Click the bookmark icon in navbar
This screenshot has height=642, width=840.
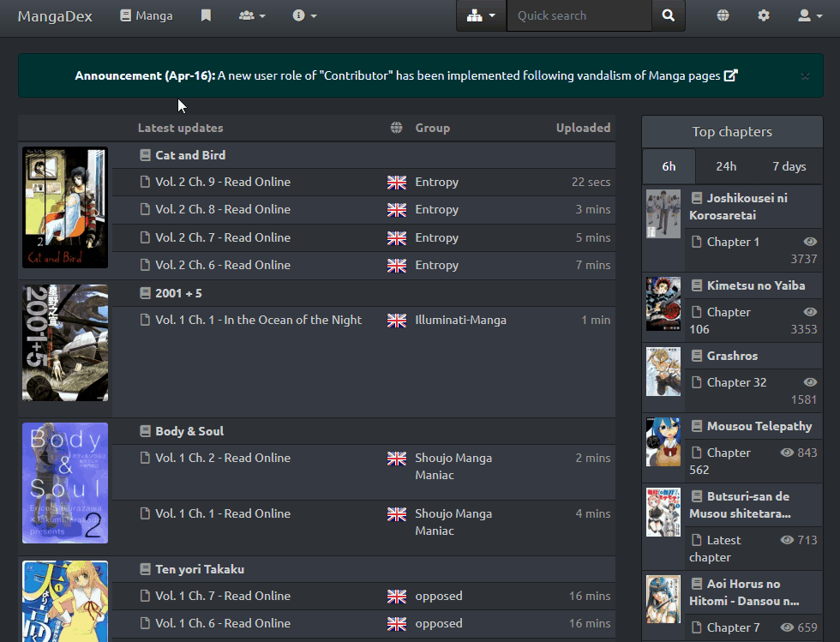coord(206,15)
